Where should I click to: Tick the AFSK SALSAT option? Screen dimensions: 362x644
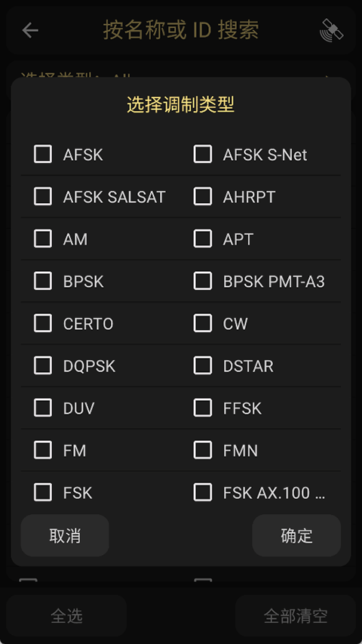(x=43, y=196)
